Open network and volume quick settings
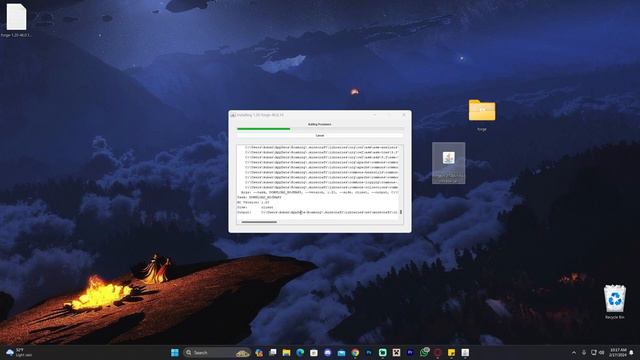 [598, 352]
